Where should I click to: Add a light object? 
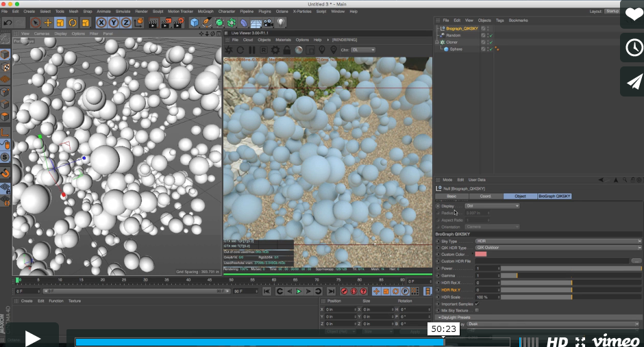tap(281, 23)
